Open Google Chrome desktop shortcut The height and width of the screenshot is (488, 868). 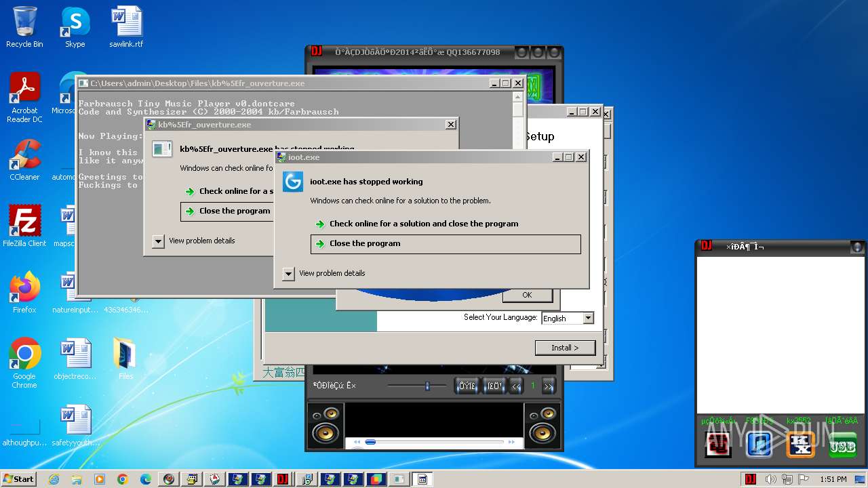pyautogui.click(x=24, y=363)
